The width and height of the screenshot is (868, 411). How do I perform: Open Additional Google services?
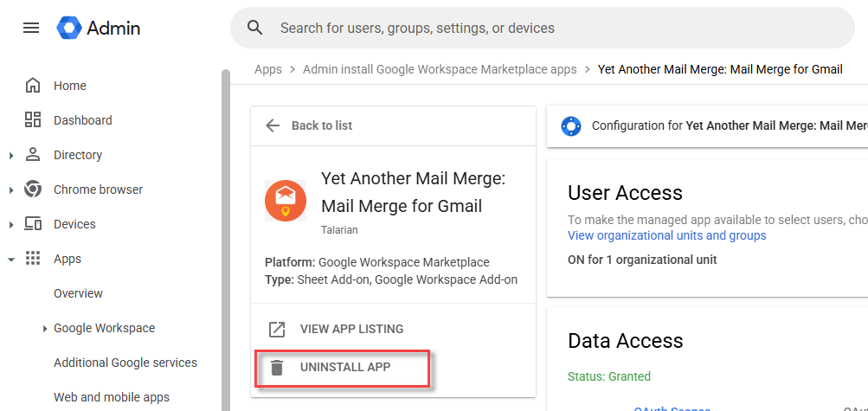(x=125, y=363)
